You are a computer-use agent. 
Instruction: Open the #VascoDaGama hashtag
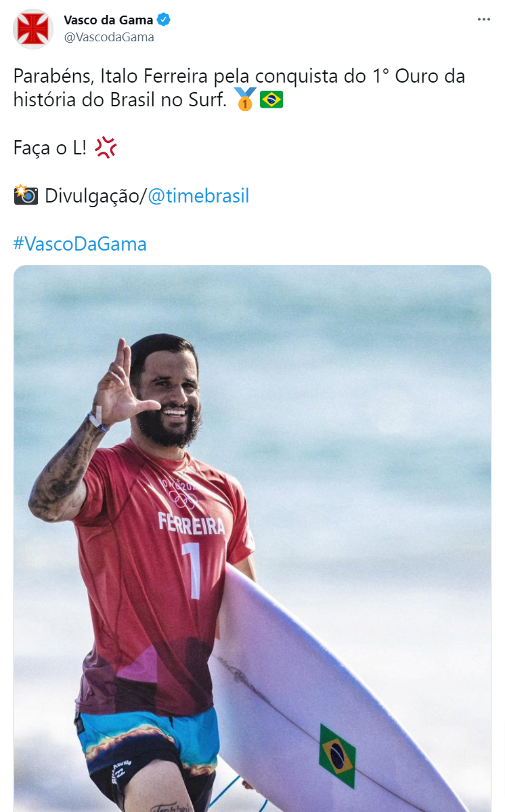coord(80,244)
